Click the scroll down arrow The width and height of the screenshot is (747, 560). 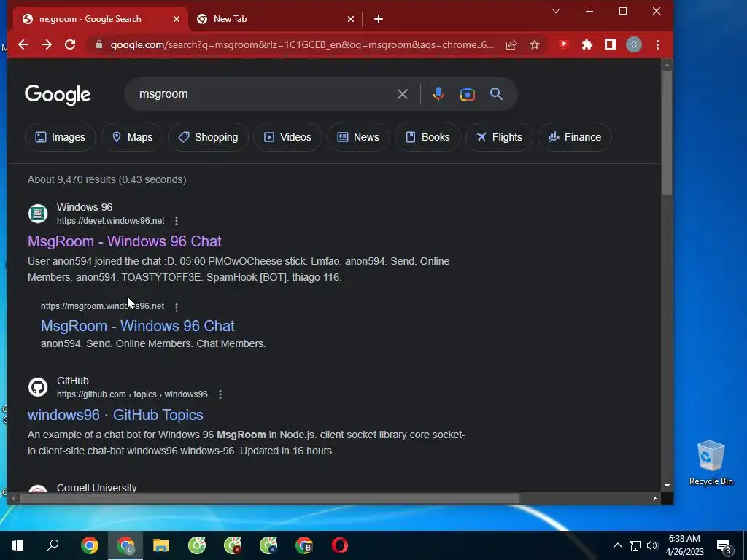[667, 485]
